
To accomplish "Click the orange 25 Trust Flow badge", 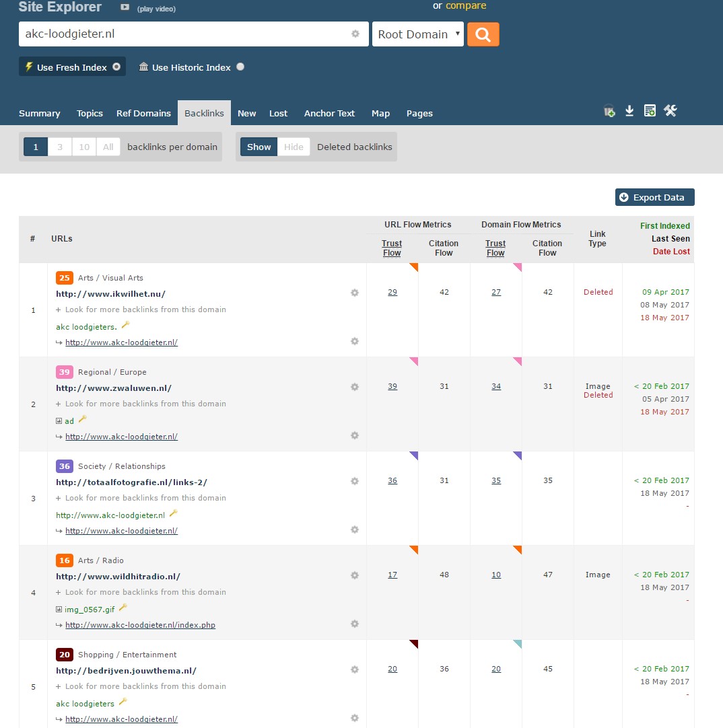I will [64, 277].
